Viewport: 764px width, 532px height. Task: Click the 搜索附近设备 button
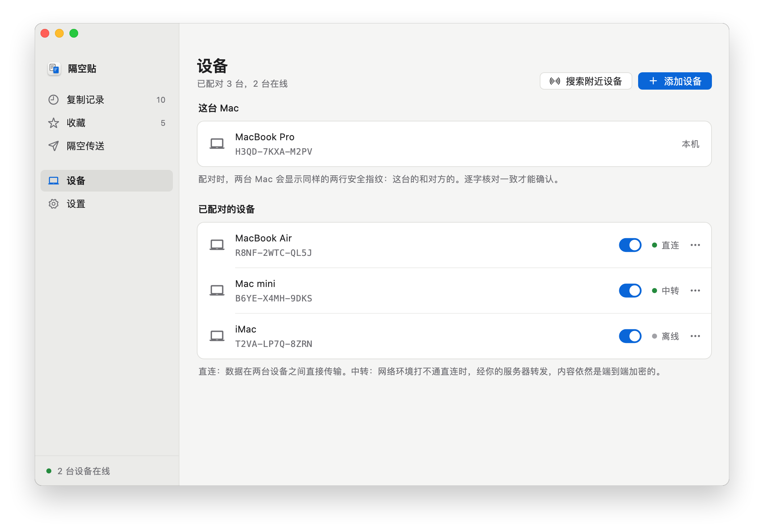coord(586,81)
